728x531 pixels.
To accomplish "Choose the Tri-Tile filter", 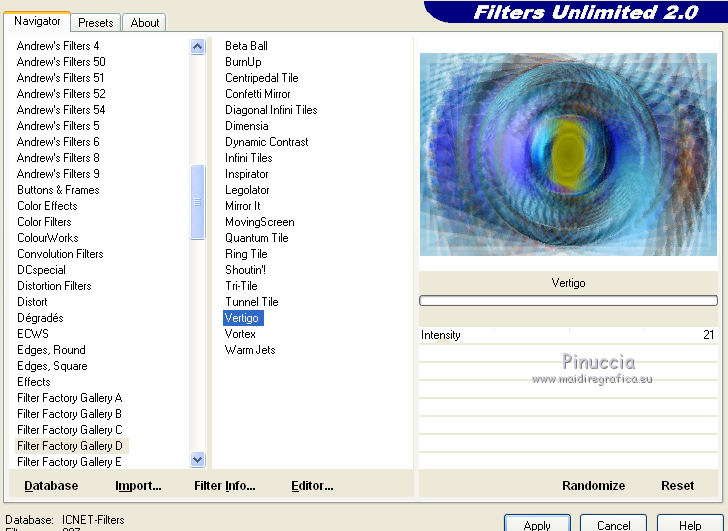I will click(x=241, y=286).
